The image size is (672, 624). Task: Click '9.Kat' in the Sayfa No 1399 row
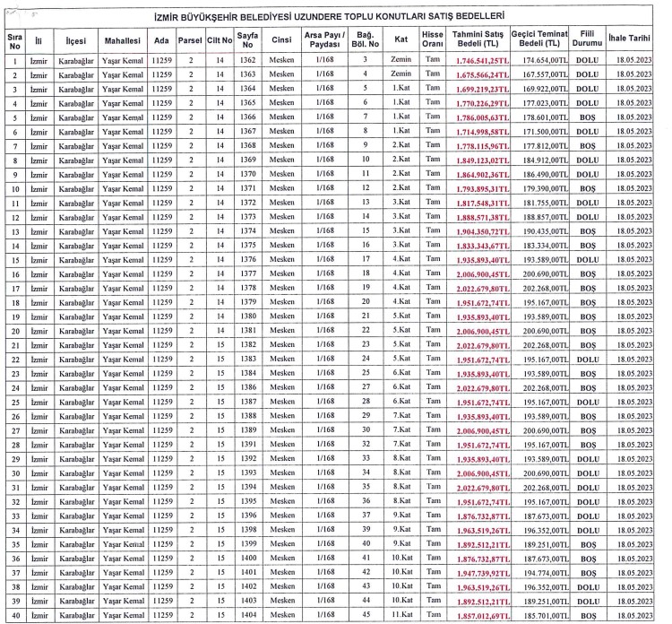point(402,544)
